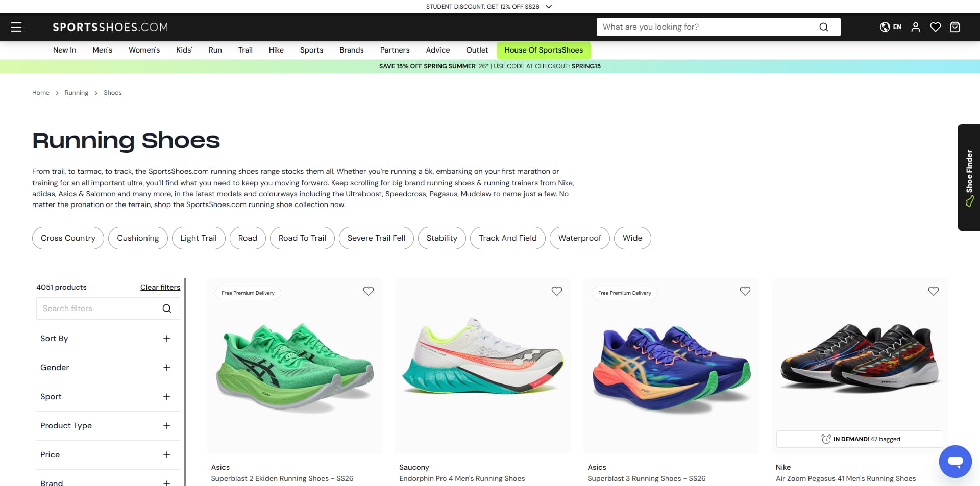
Task: Click the search magnifier icon in header
Action: [x=823, y=27]
